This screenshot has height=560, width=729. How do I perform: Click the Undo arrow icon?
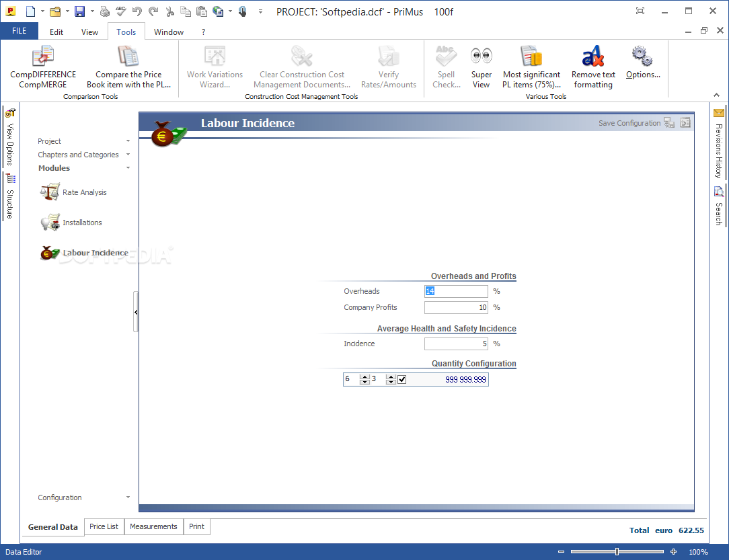pyautogui.click(x=137, y=11)
